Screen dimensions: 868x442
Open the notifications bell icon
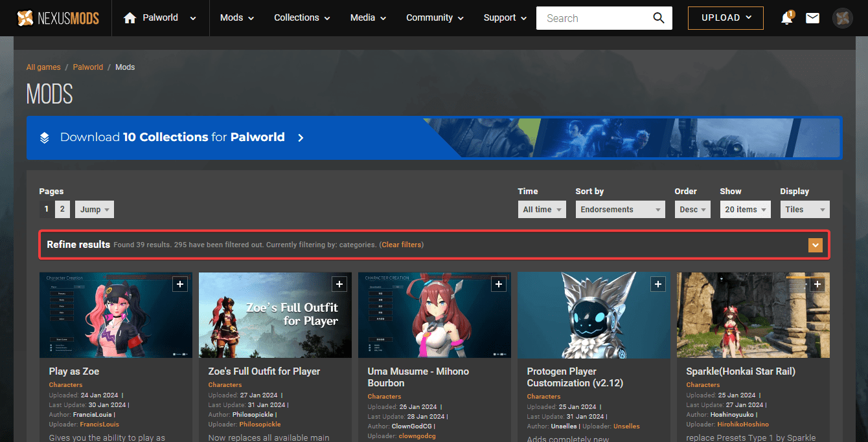[x=786, y=18]
